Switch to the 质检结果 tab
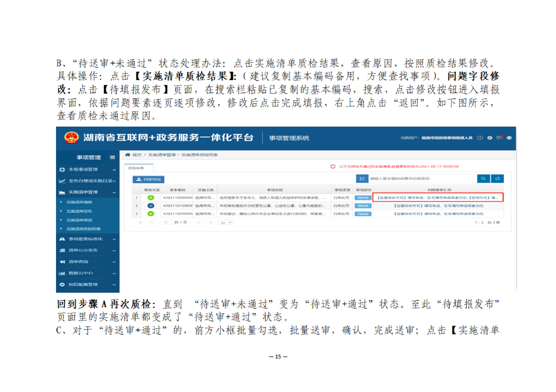The height and width of the screenshot is (392, 556). pos(132,168)
